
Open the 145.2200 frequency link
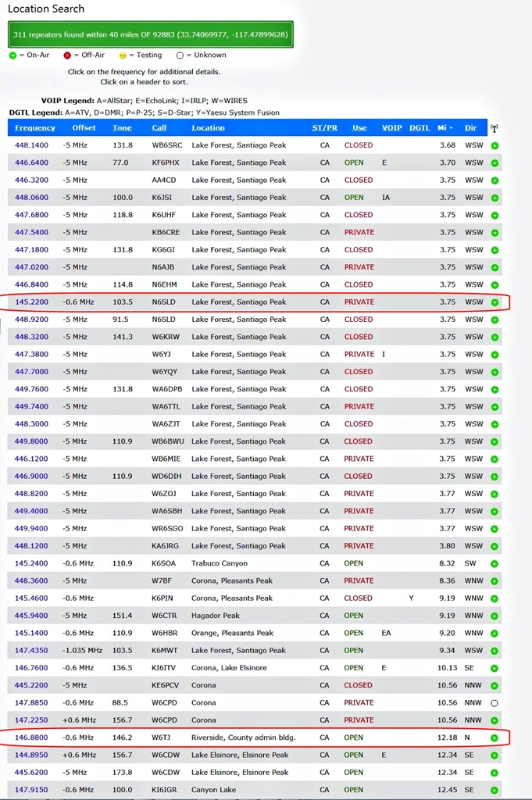[x=31, y=302]
